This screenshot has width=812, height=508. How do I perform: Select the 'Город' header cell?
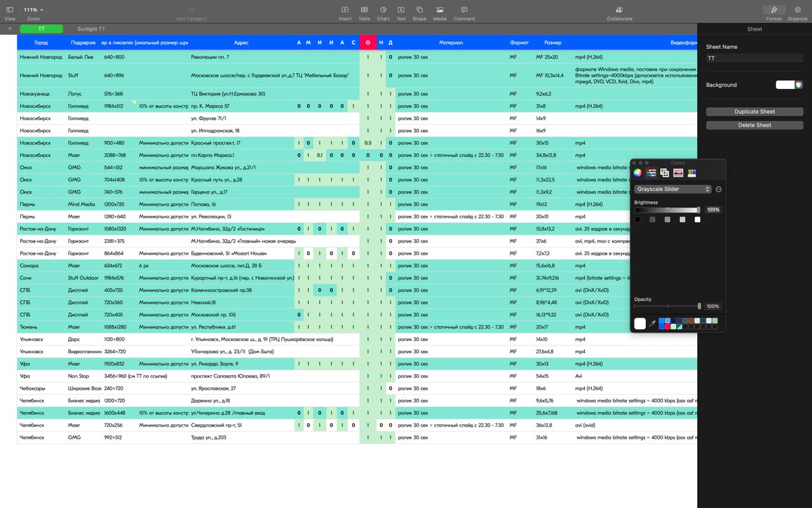(x=41, y=43)
